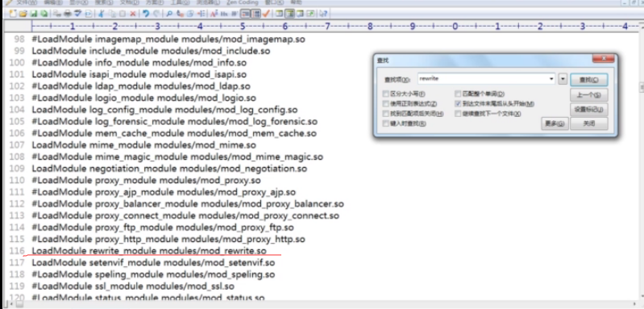Click the line 109 negotiation_module line

pyautogui.click(x=169, y=169)
